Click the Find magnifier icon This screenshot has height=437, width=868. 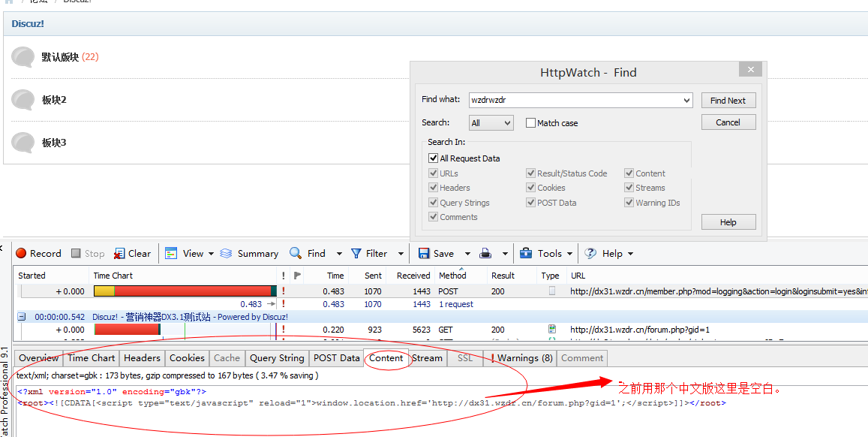pyautogui.click(x=296, y=254)
